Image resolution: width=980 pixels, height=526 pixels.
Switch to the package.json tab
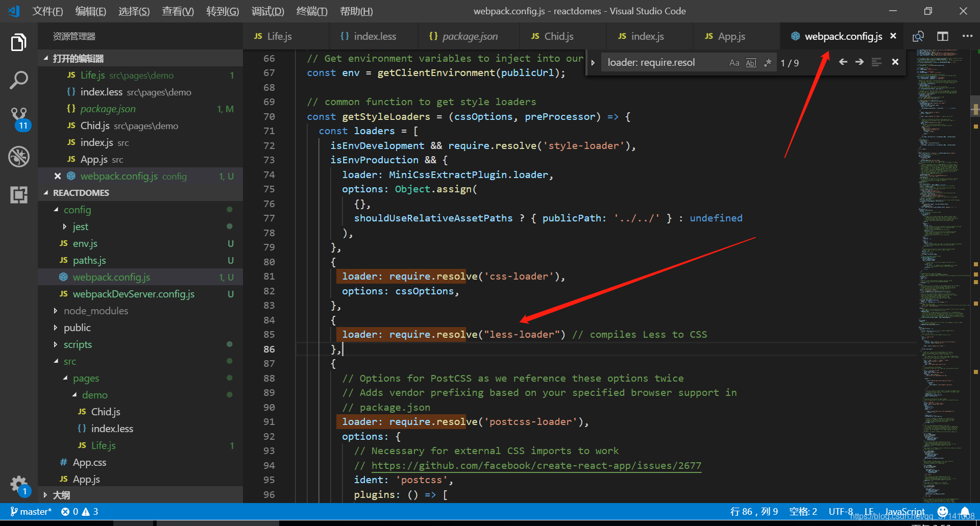click(470, 36)
